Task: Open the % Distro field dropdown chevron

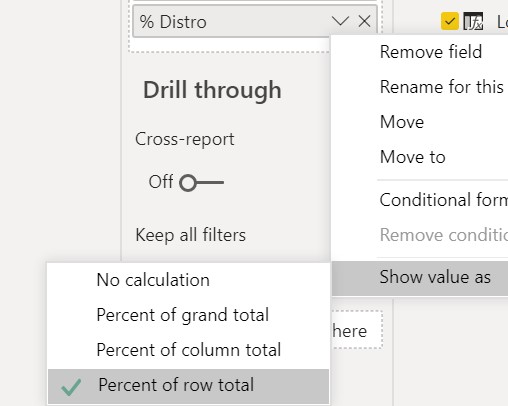Action: pyautogui.click(x=340, y=22)
